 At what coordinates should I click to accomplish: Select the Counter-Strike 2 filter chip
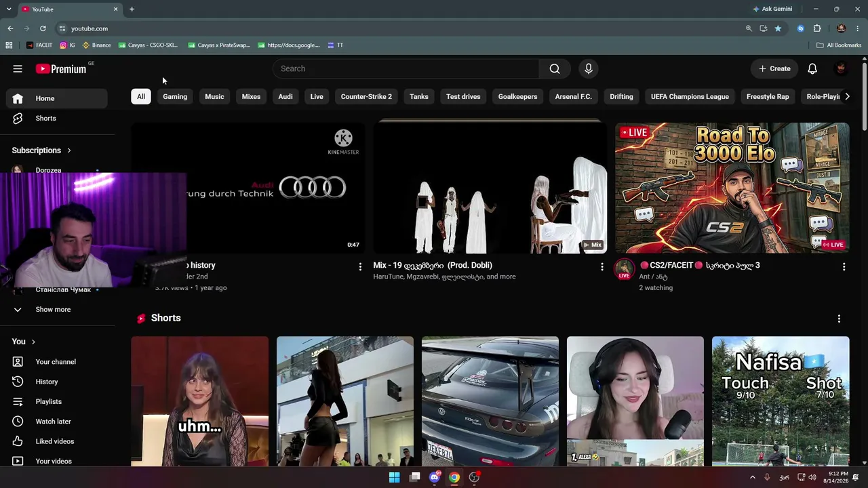(366, 96)
